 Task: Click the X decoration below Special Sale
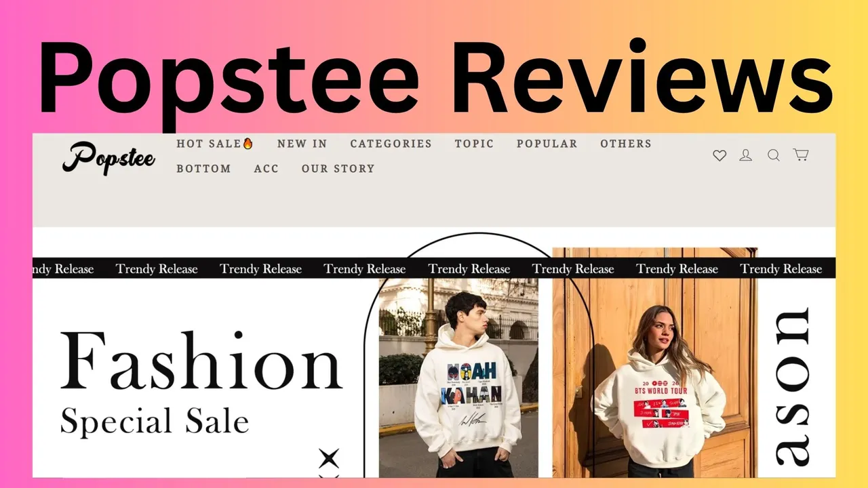point(329,459)
